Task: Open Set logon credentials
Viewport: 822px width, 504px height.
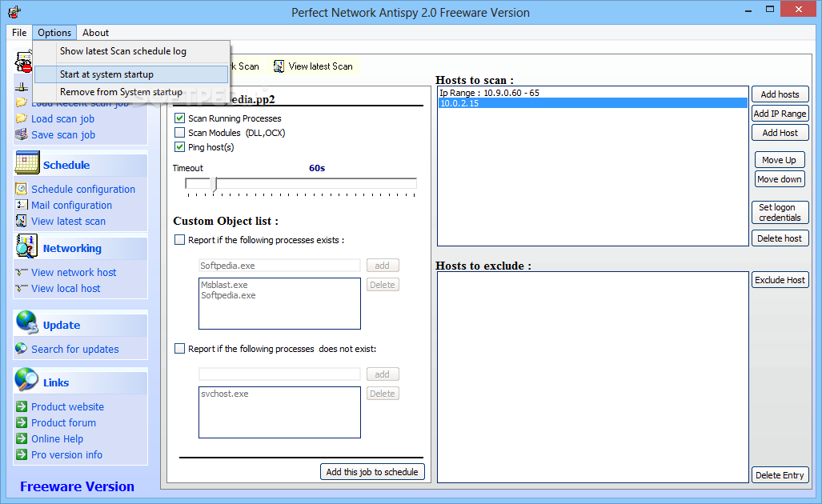Action: point(780,212)
